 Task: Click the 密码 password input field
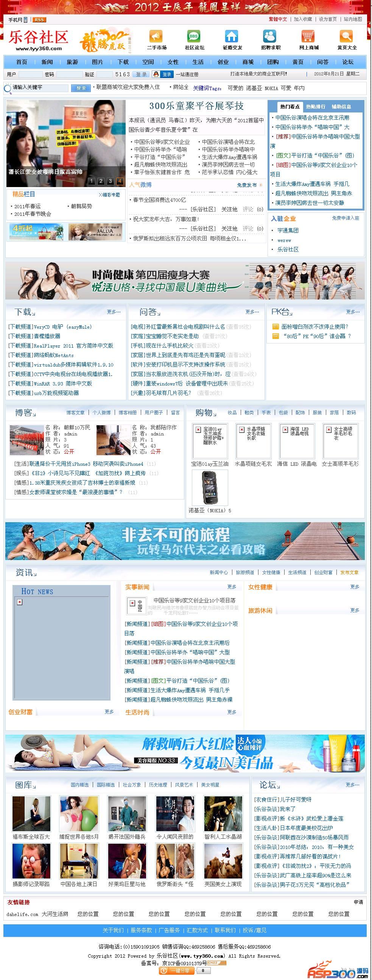pyautogui.click(x=69, y=74)
